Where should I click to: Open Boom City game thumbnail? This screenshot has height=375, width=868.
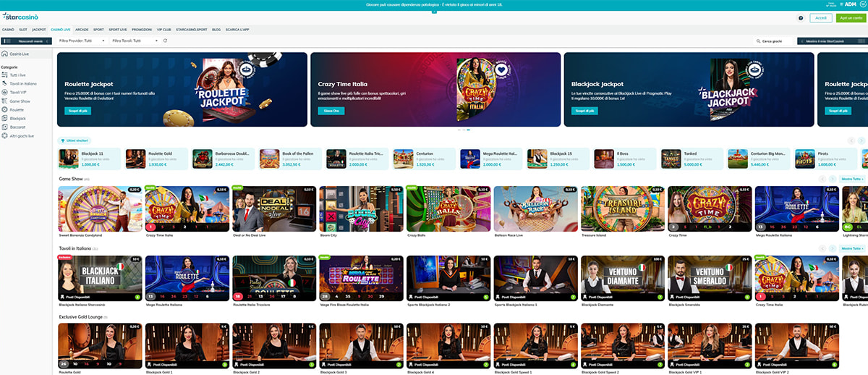pos(361,208)
